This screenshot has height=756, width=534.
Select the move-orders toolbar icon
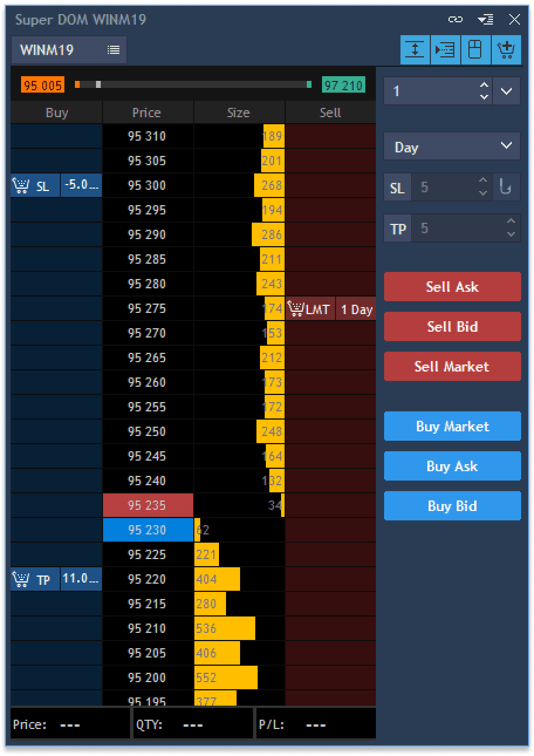pyautogui.click(x=445, y=50)
